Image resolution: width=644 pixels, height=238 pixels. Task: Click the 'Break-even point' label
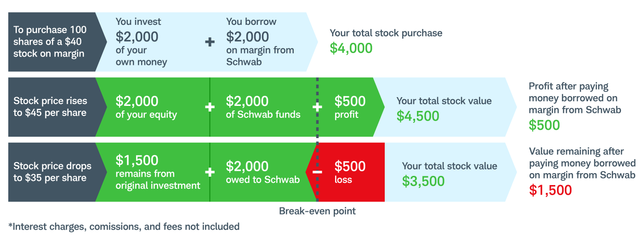tap(317, 211)
